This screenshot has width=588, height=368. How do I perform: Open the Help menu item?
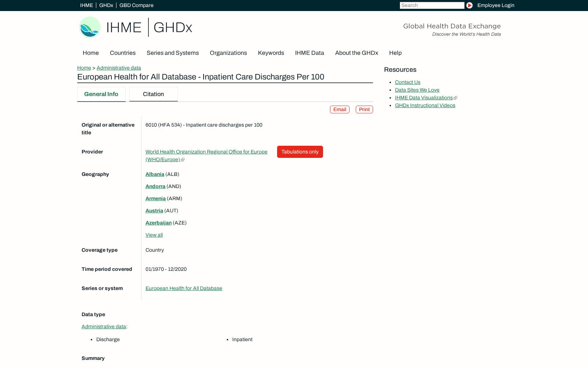click(x=395, y=53)
